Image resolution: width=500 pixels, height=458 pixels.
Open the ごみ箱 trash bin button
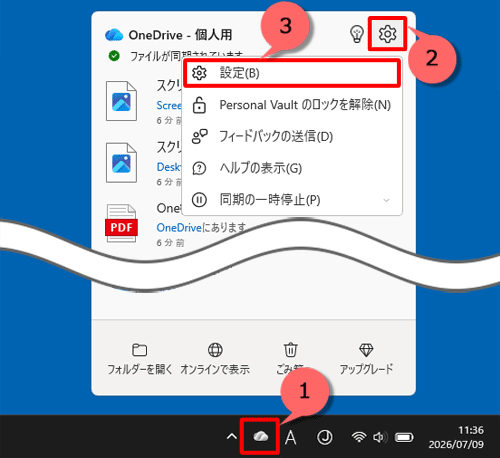290,359
